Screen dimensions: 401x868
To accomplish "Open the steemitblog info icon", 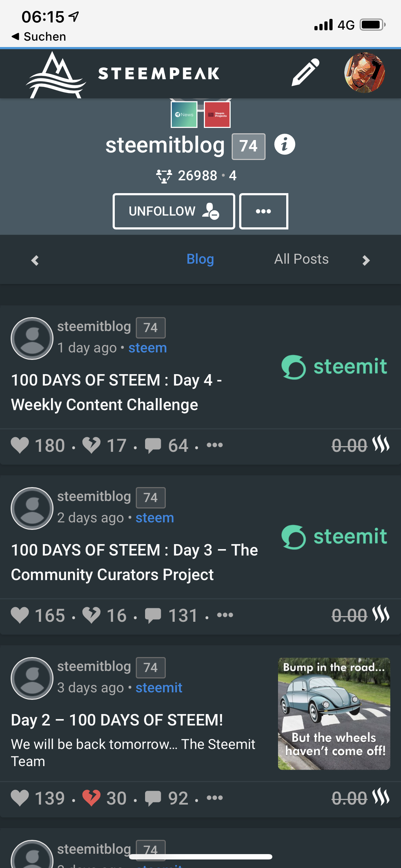I will click(284, 145).
